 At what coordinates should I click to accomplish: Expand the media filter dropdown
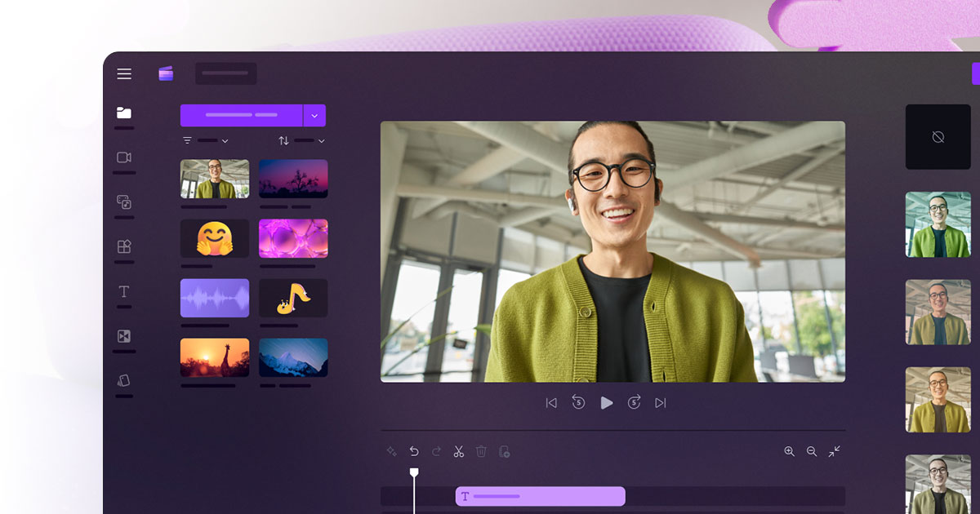(x=206, y=140)
